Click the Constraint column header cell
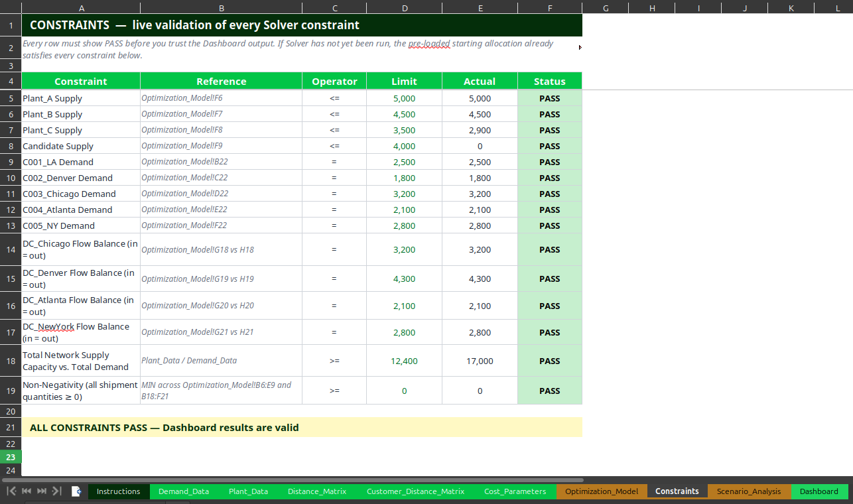Image resolution: width=853 pixels, height=504 pixels. coord(81,82)
